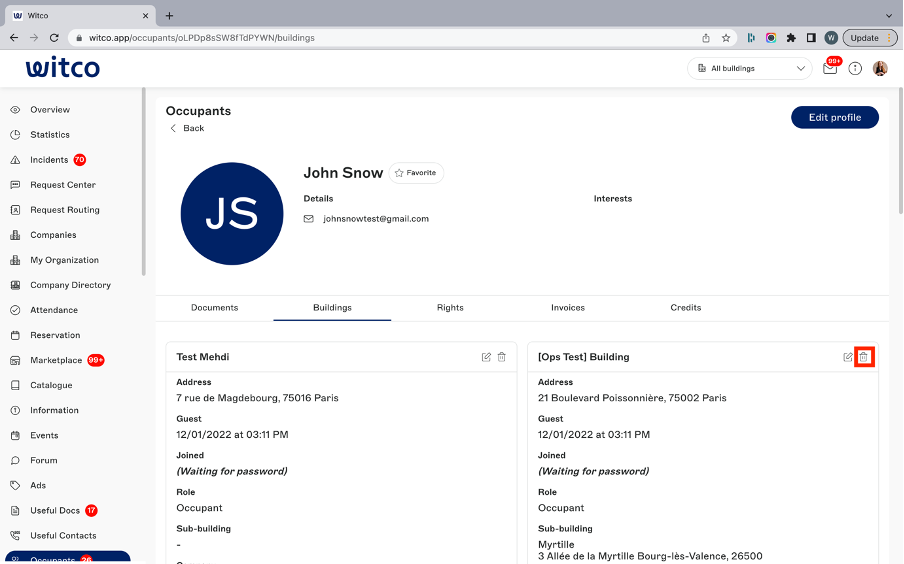This screenshot has height=564, width=904.
Task: Click the Chrome profile W icon
Action: point(831,38)
